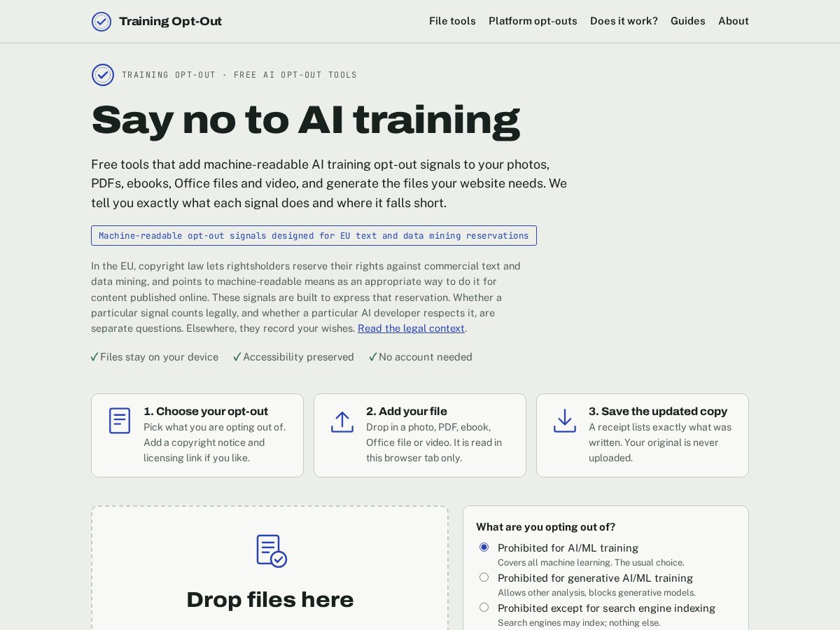Viewport: 840px width, 630px height.
Task: Click the 2. Add your file heading
Action: pyautogui.click(x=407, y=412)
